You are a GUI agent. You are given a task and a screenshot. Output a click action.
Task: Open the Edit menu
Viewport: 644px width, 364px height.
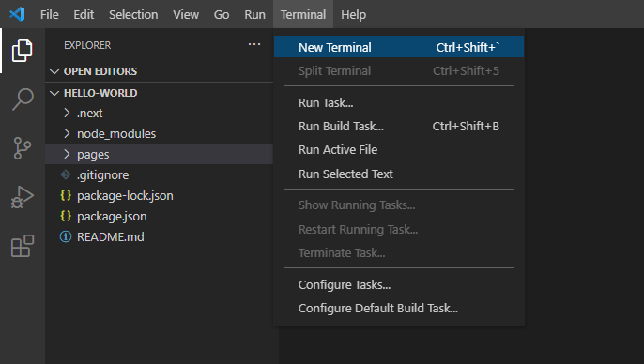(84, 14)
